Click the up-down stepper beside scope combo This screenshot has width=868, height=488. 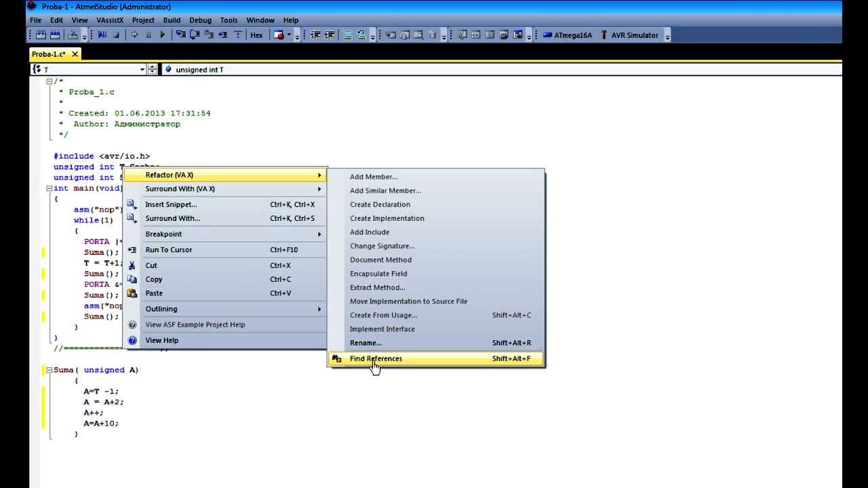153,69
